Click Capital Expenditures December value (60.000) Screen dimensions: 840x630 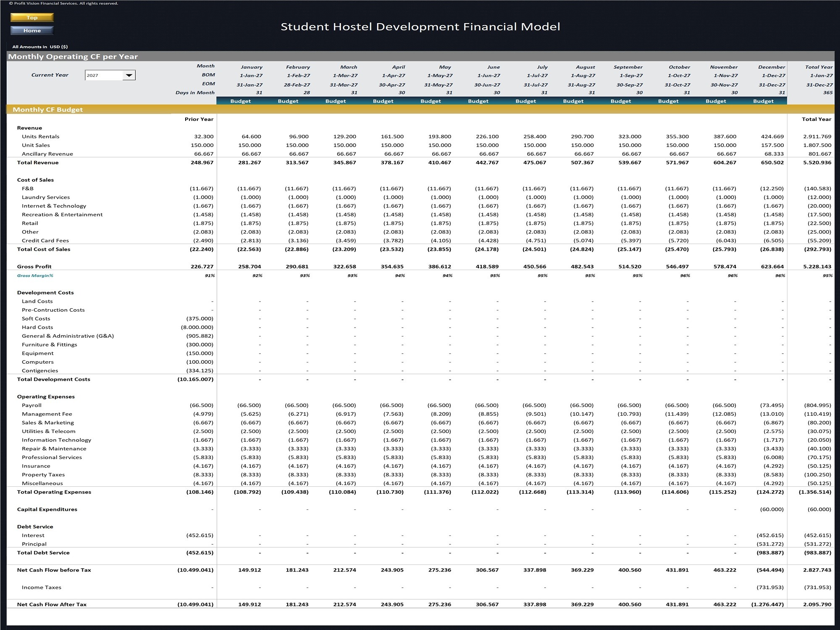point(772,509)
